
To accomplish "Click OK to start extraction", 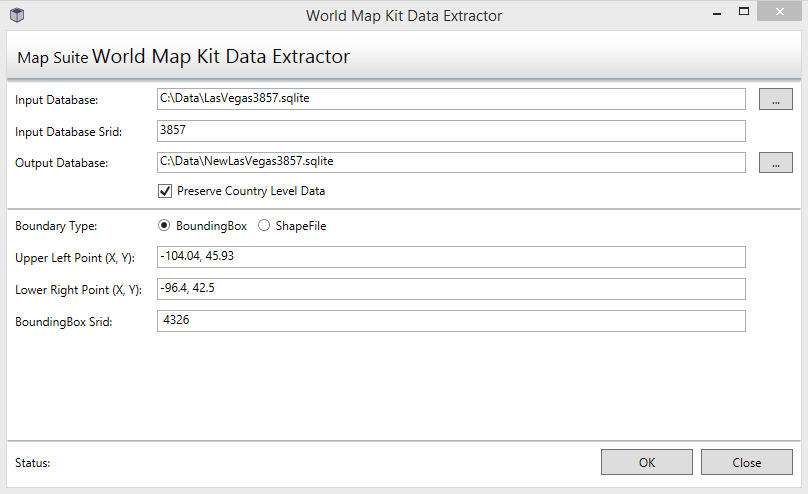I will pos(647,462).
